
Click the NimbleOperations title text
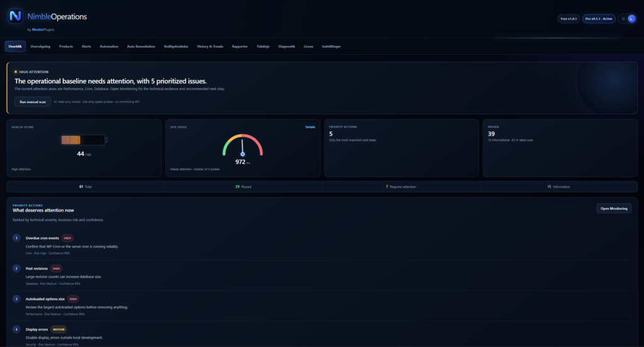(57, 16)
